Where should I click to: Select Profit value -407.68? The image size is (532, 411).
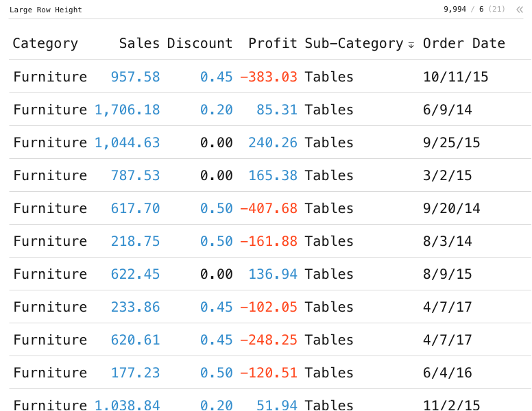coord(269,208)
